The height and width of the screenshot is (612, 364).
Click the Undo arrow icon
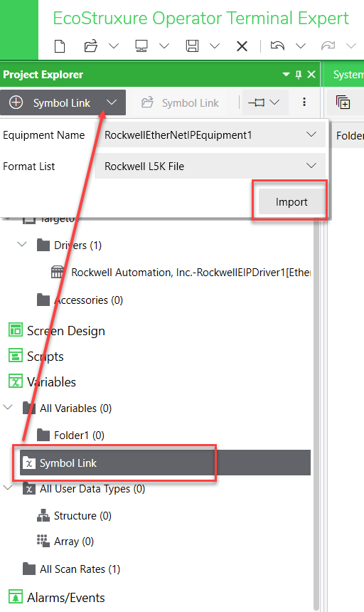click(277, 46)
